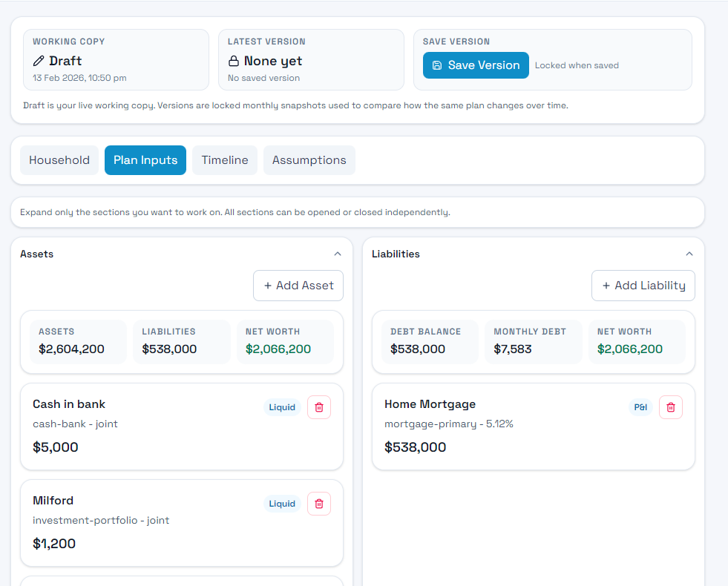View the Assumptions tab
Image resolution: width=728 pixels, height=586 pixels.
(x=309, y=159)
